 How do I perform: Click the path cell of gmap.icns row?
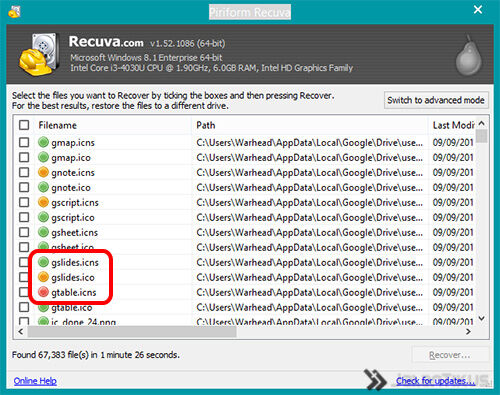(x=310, y=143)
